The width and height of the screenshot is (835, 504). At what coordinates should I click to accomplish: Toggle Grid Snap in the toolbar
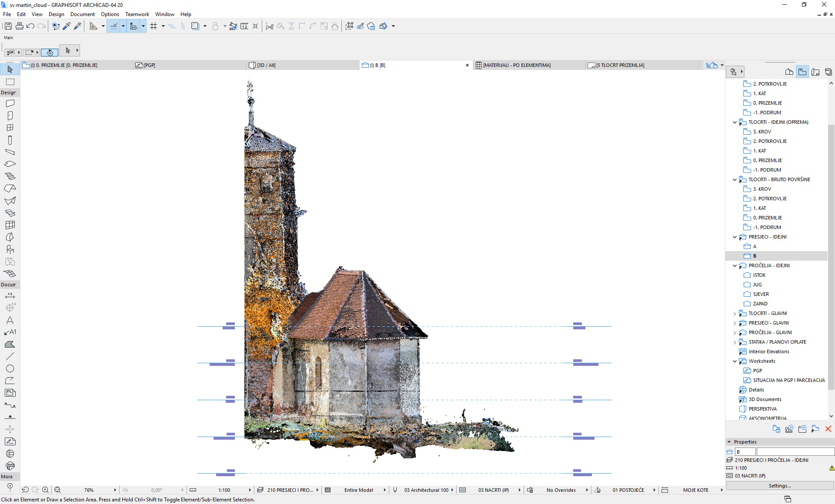pos(154,26)
